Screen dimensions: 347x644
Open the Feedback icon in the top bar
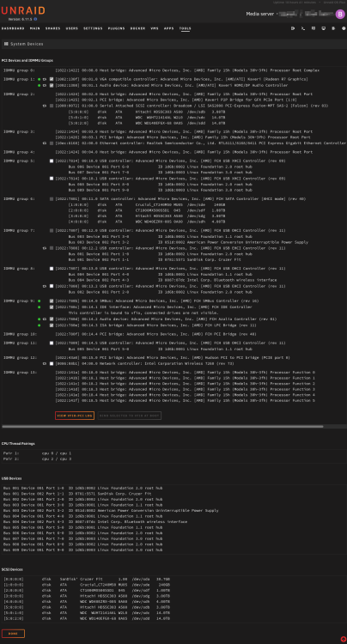pos(314,28)
